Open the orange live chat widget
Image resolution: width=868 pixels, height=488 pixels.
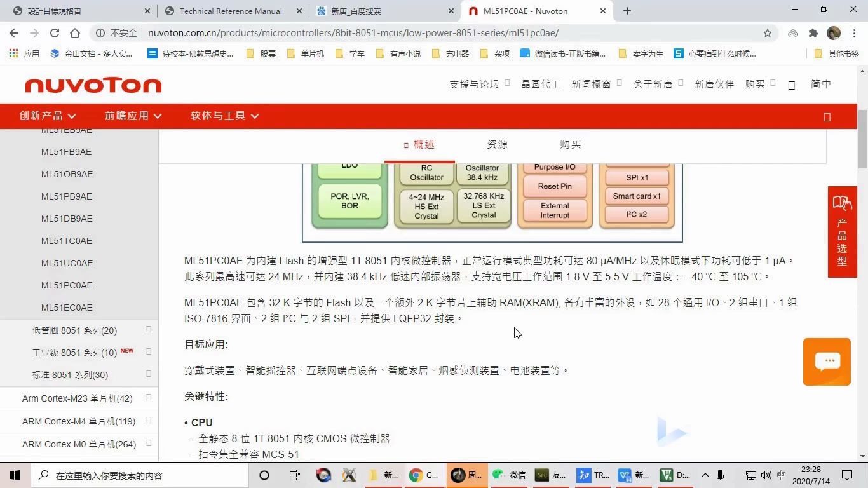(x=827, y=362)
